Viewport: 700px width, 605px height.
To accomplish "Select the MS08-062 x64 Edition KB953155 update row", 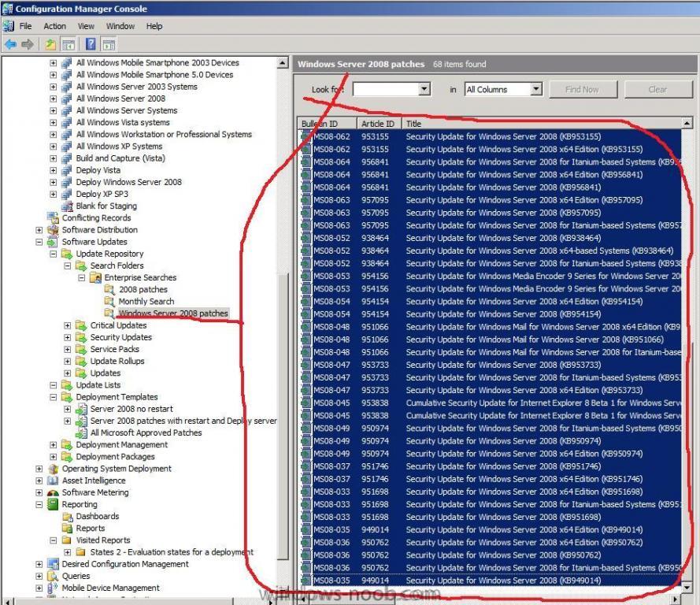I will pyautogui.click(x=491, y=149).
